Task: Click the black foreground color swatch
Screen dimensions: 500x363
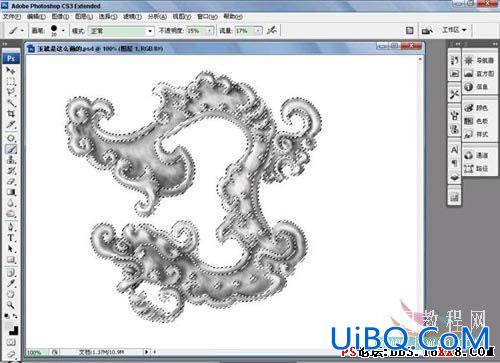Action: 13,330
